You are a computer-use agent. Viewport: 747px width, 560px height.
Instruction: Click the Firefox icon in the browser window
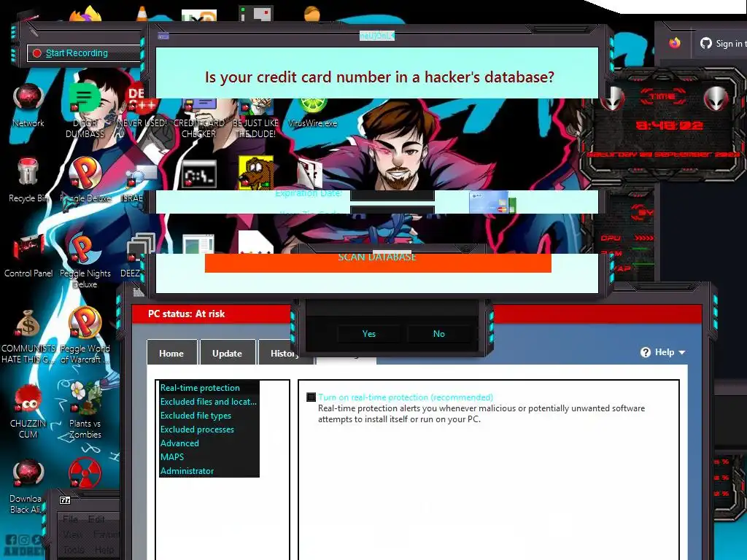(x=675, y=43)
